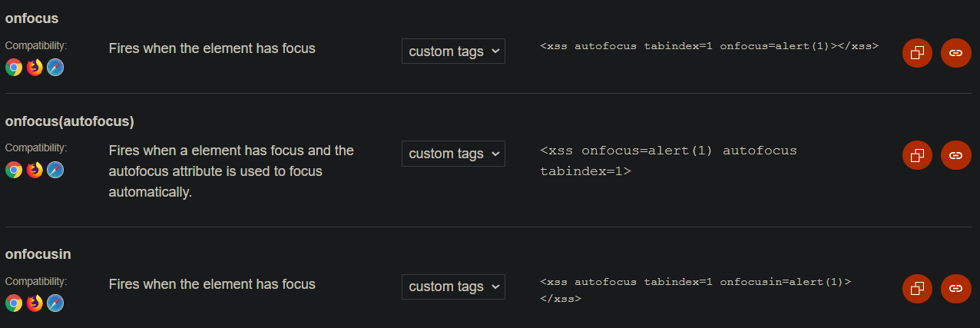This screenshot has height=328, width=980.
Task: Click Chrome icon in onfocus(autofocus) row
Action: coord(14,170)
